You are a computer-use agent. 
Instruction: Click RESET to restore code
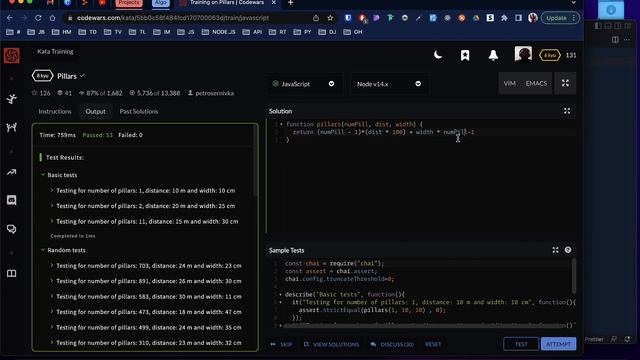(x=433, y=344)
